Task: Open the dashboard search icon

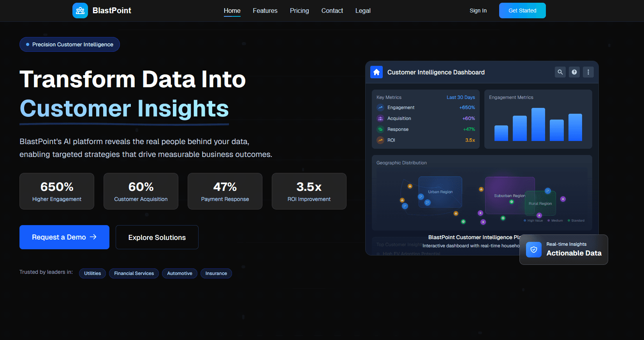Action: tap(560, 72)
